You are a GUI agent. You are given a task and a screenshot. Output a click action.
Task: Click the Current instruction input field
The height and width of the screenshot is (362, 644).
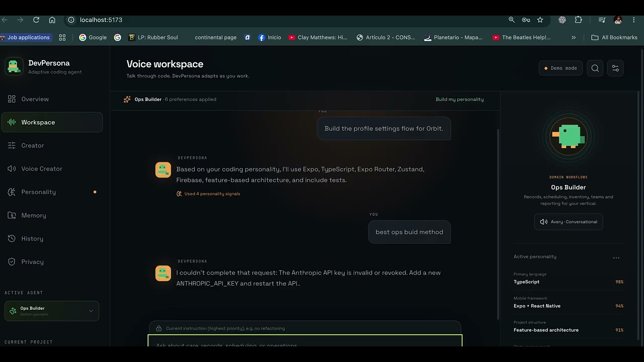pos(305,328)
